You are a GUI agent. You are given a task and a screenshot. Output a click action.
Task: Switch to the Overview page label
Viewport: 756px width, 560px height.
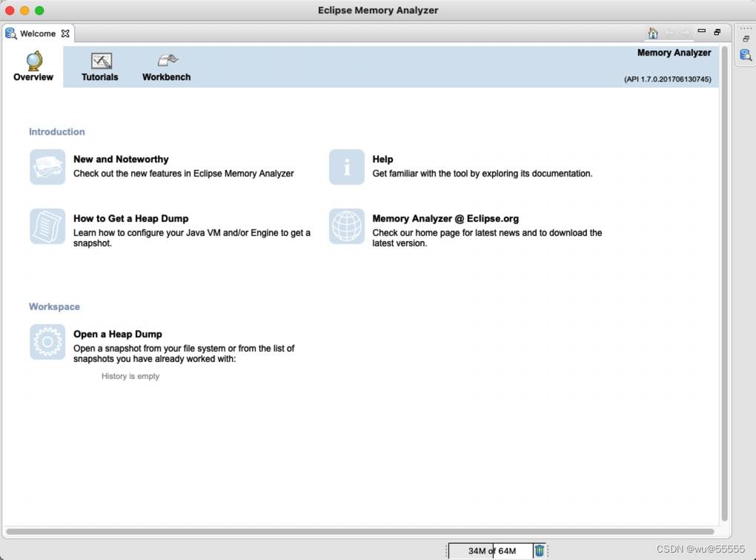click(x=33, y=77)
